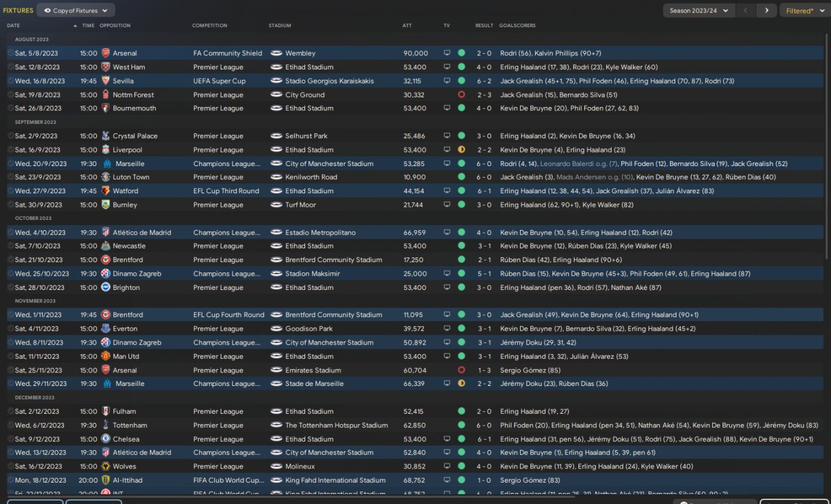The image size is (831, 504).
Task: Sort by the Result column header
Action: tap(484, 26)
